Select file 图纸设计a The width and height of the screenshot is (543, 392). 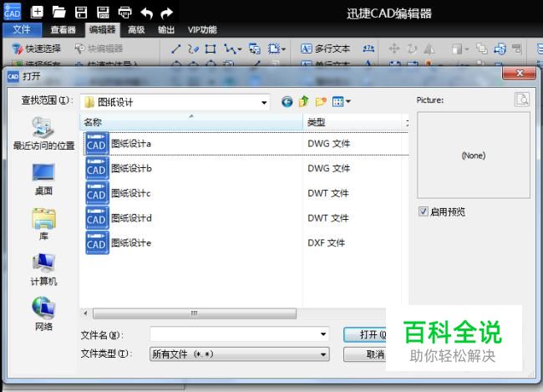pos(131,144)
